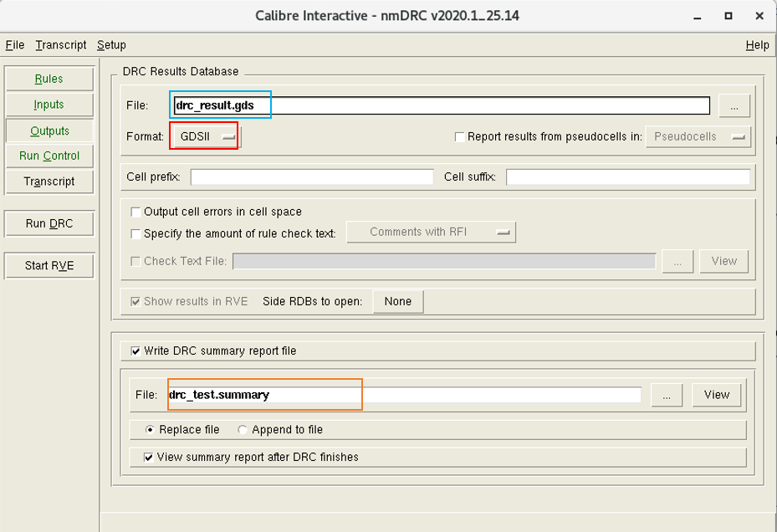777x532 pixels.
Task: Toggle Show results in RVE checkbox
Action: tap(135, 301)
